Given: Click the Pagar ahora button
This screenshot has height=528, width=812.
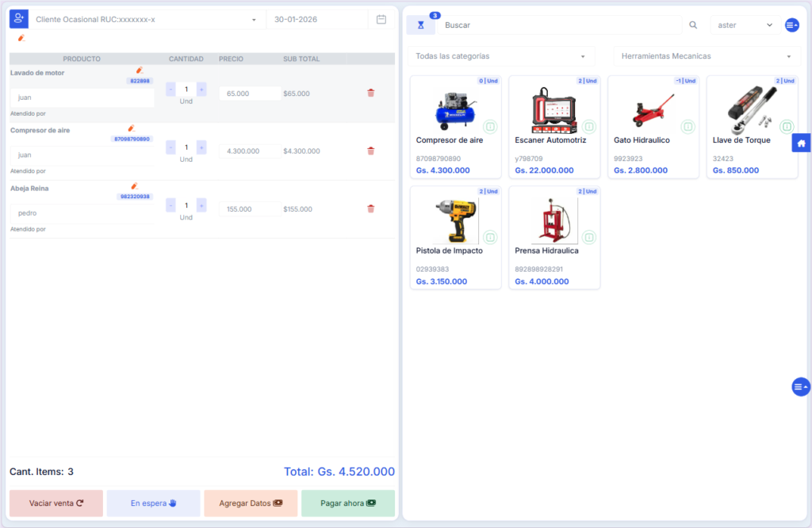Looking at the screenshot, I should (x=347, y=503).
